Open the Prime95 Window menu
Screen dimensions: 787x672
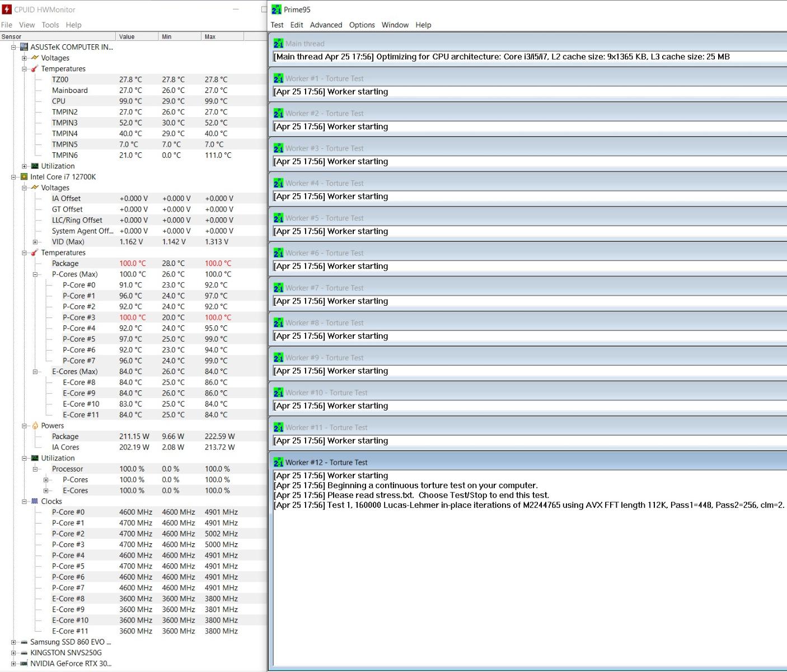tap(395, 25)
